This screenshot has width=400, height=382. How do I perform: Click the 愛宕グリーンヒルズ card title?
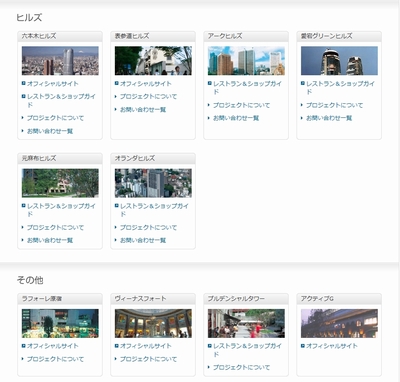click(326, 36)
